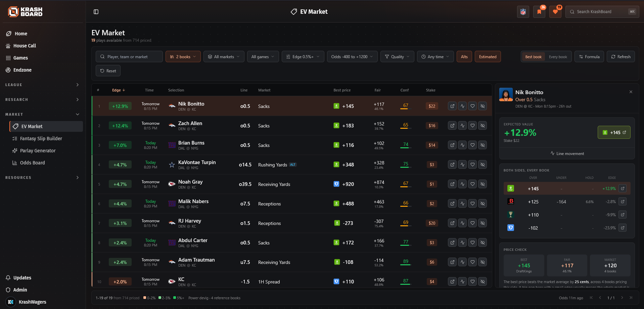
Task: Toggle the Alts filter
Action: tap(464, 57)
